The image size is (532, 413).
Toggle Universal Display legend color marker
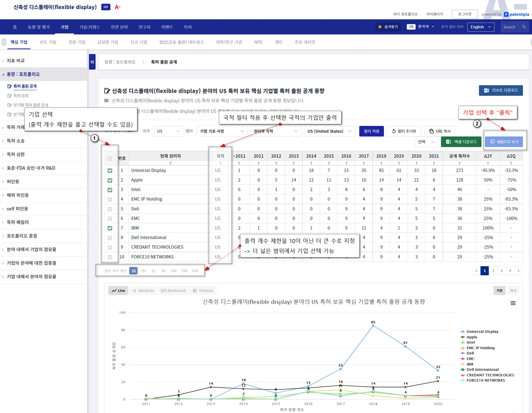coord(463,332)
